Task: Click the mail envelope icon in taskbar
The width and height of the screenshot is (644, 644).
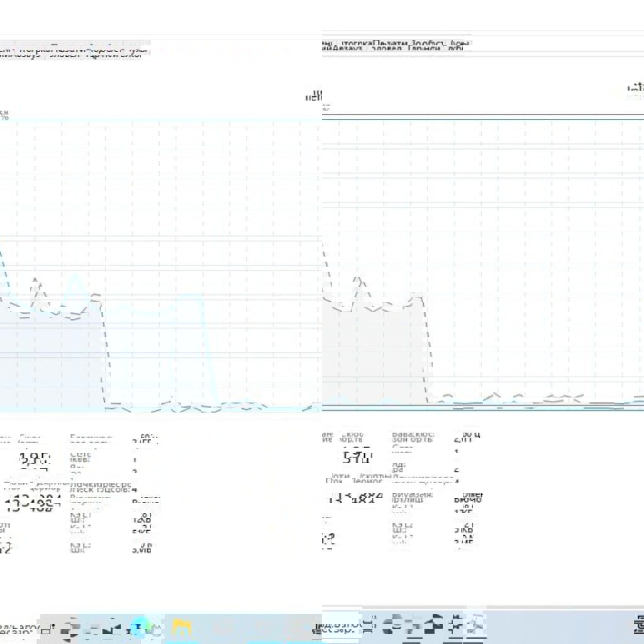Action: 113,627
